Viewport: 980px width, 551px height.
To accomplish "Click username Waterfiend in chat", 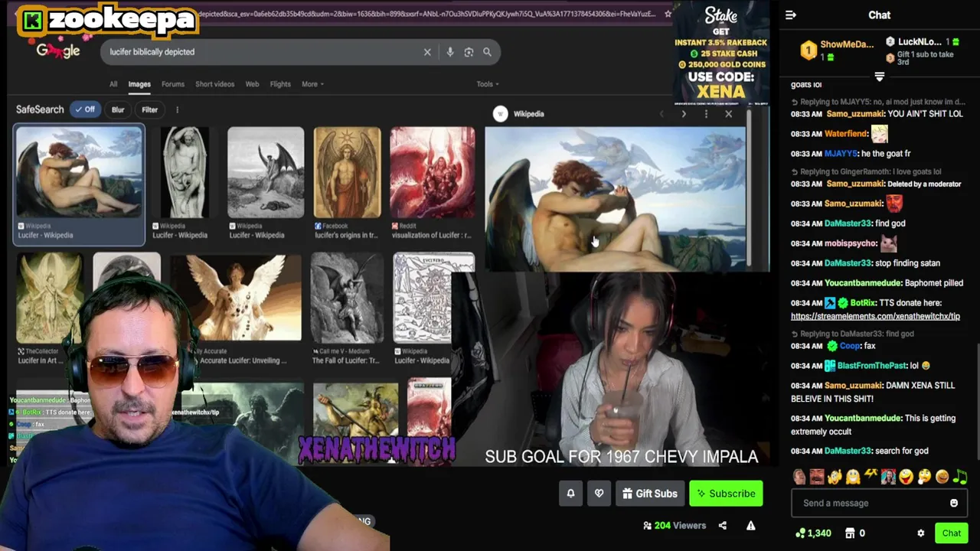I will 846,134.
